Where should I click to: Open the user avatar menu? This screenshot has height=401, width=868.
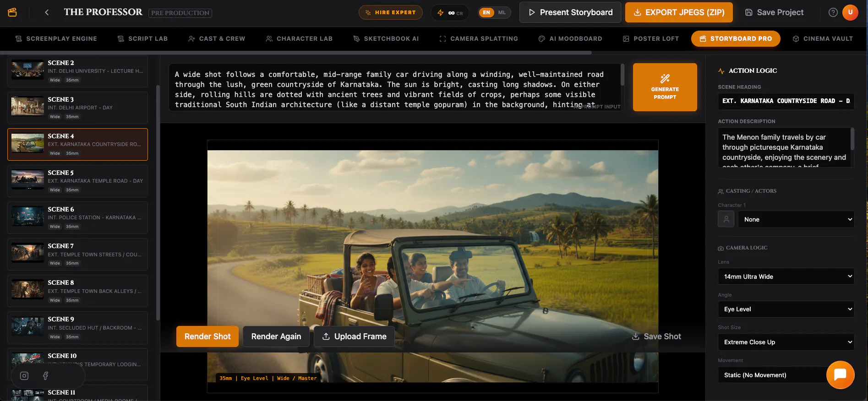coord(850,12)
